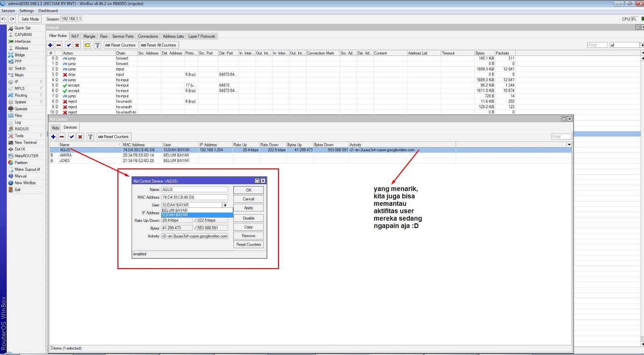Open Bridge menu
Image resolution: width=644 pixels, height=355 pixels.
(x=20, y=55)
